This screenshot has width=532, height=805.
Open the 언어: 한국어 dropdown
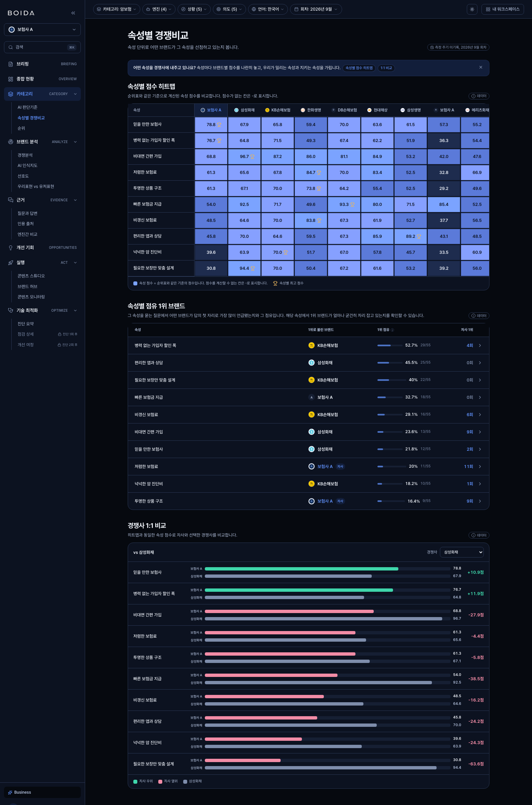[x=268, y=9]
